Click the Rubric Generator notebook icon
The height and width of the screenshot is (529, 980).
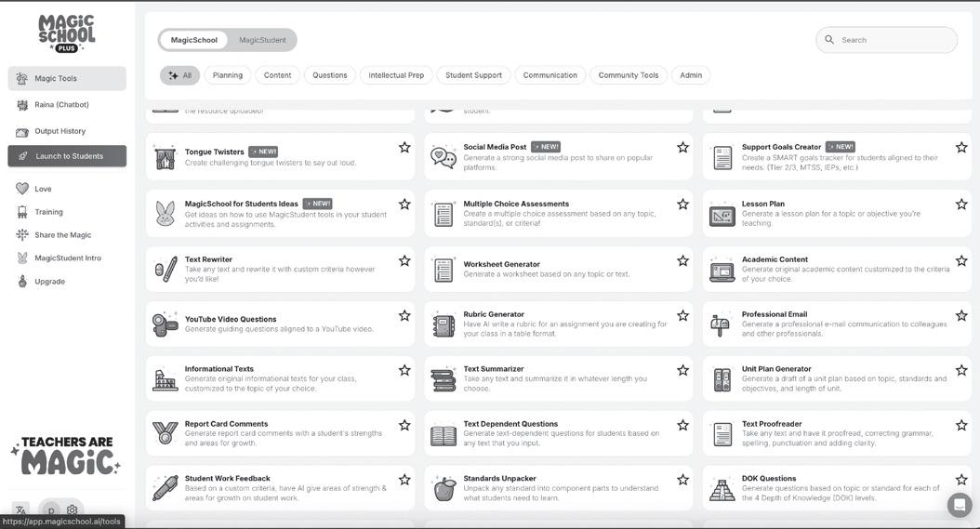pyautogui.click(x=444, y=325)
